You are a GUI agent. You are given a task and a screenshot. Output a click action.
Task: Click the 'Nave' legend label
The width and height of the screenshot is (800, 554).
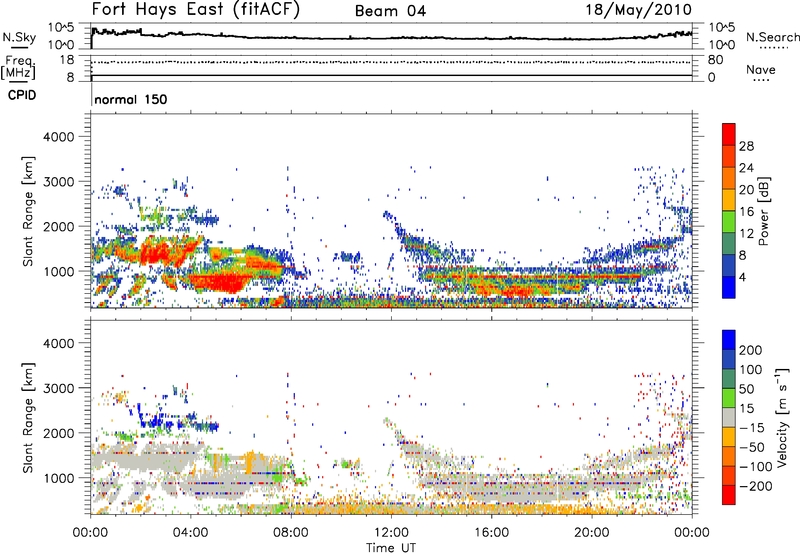(760, 70)
